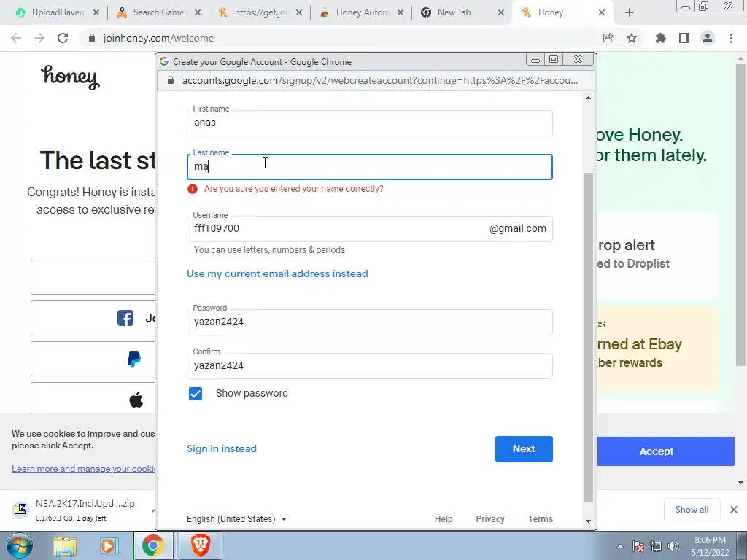Click the lock icon in the Google popup
This screenshot has height=560, width=747.
pos(171,80)
